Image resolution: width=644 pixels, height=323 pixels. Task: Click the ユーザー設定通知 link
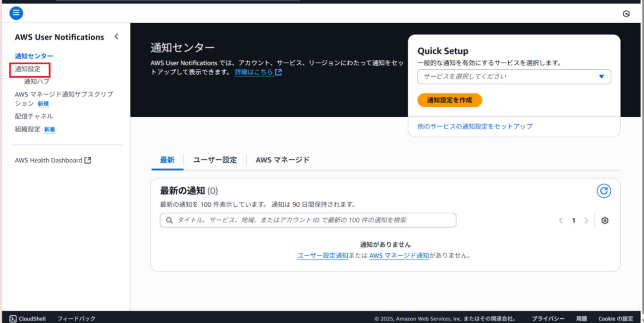(x=323, y=255)
